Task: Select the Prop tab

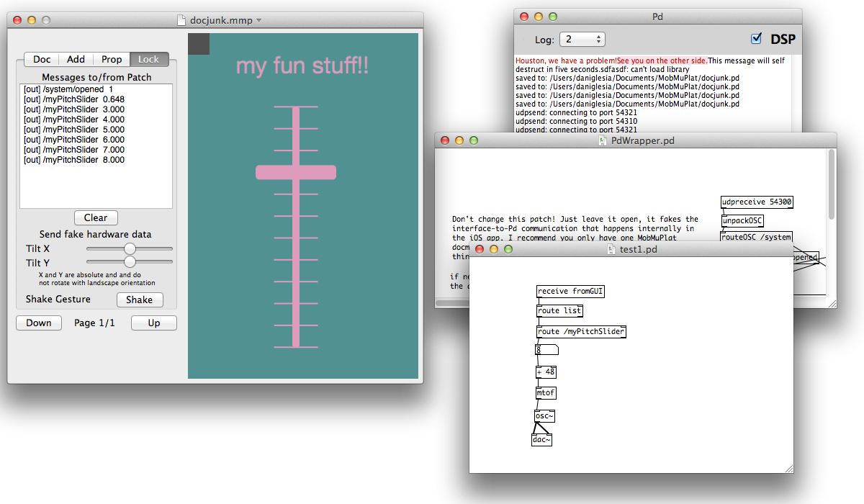Action: click(x=112, y=60)
